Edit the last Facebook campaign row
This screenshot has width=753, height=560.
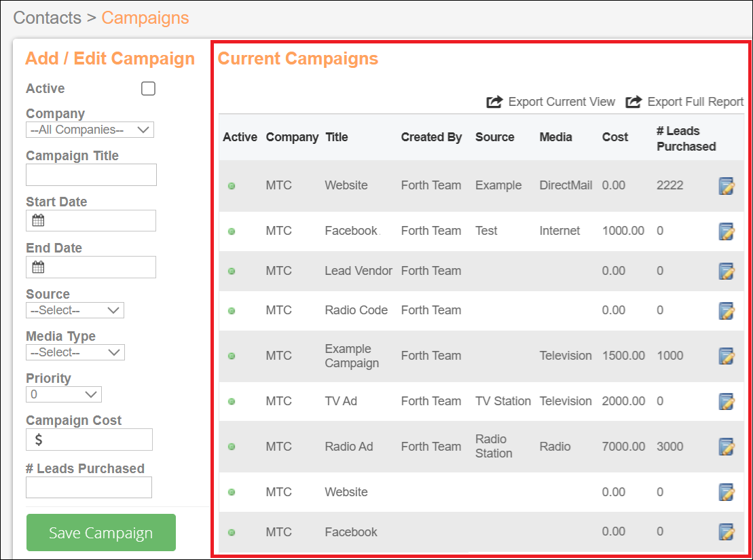[726, 532]
